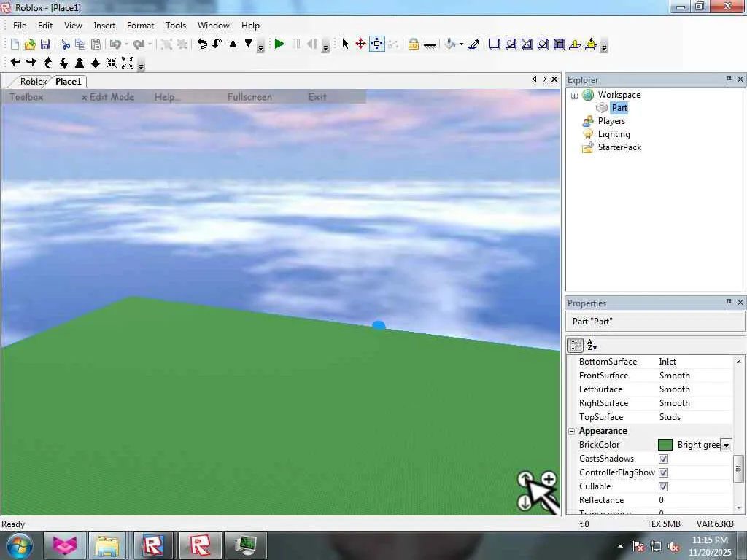Cut the selection with the scissors icon
The image size is (747, 560).
pos(66,44)
